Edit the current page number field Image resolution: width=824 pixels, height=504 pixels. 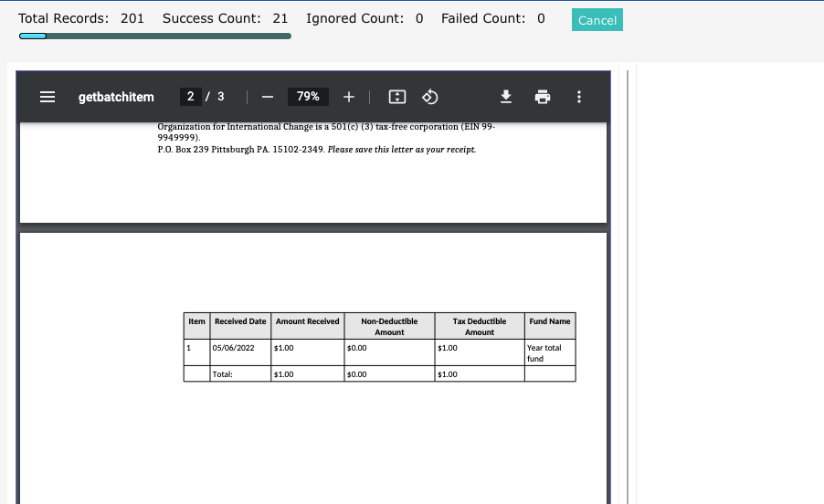[190, 97]
